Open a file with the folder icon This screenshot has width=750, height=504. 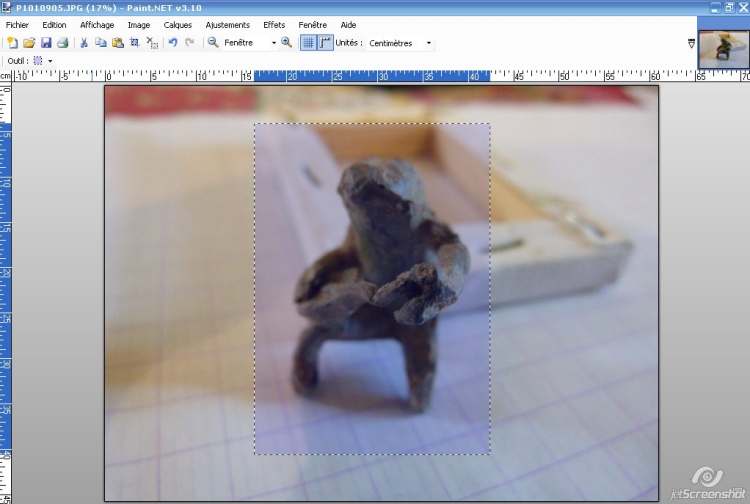pos(29,43)
